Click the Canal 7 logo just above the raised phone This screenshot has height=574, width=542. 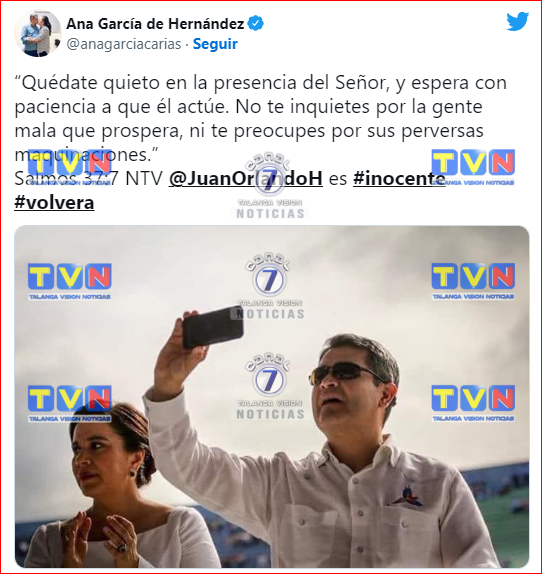(x=270, y=286)
